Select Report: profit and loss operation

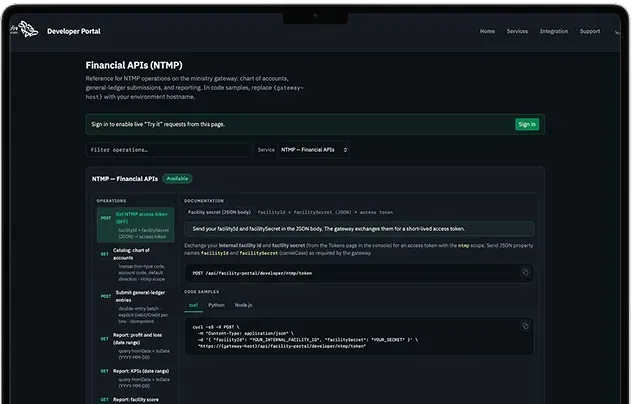(135, 346)
